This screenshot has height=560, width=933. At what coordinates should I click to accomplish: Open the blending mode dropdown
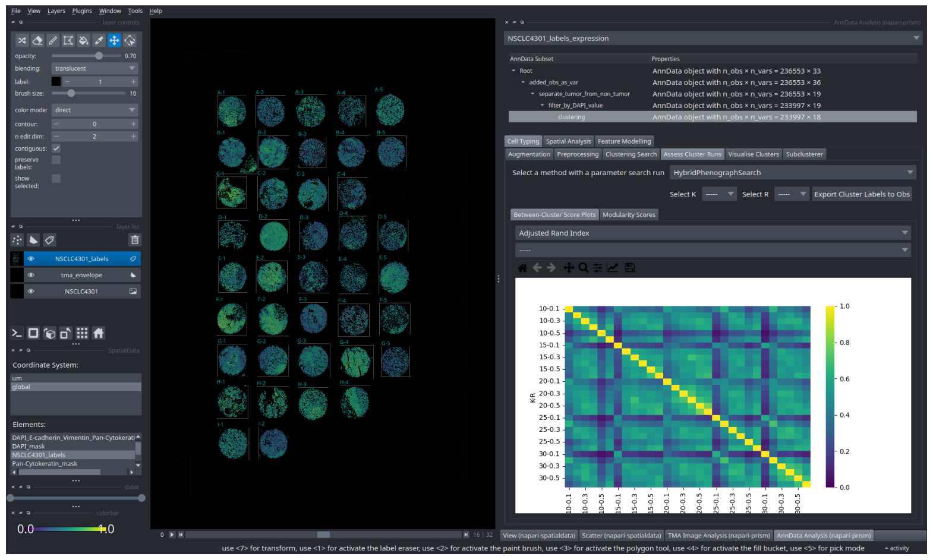(x=95, y=68)
